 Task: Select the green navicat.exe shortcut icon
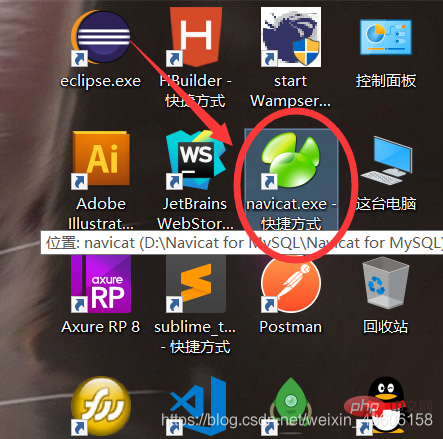pyautogui.click(x=291, y=160)
